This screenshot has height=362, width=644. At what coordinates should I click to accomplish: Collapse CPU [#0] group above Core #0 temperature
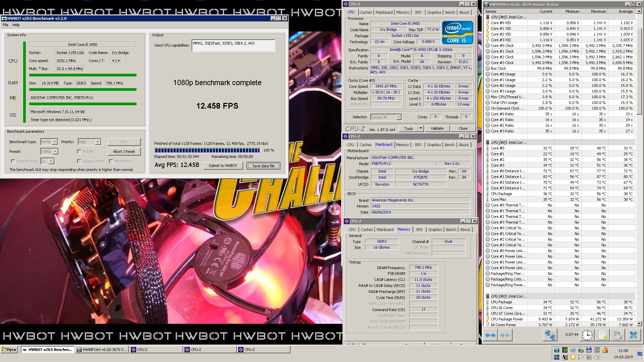(488, 142)
